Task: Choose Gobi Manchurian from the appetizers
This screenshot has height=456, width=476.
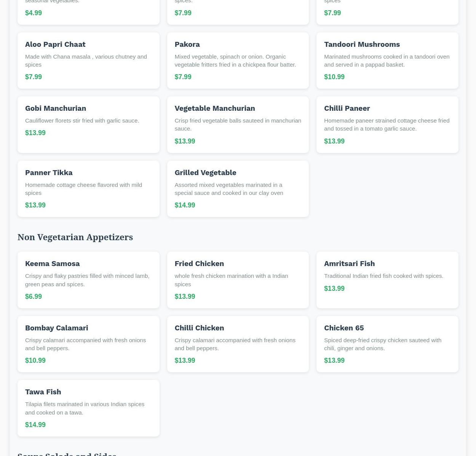Action: pyautogui.click(x=56, y=108)
